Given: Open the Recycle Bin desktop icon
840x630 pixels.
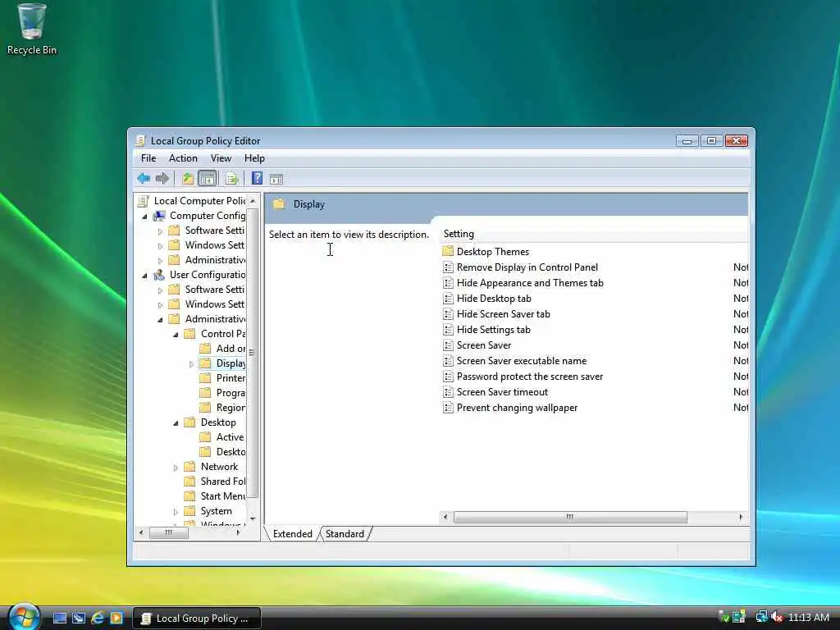Looking at the screenshot, I should click(x=32, y=30).
